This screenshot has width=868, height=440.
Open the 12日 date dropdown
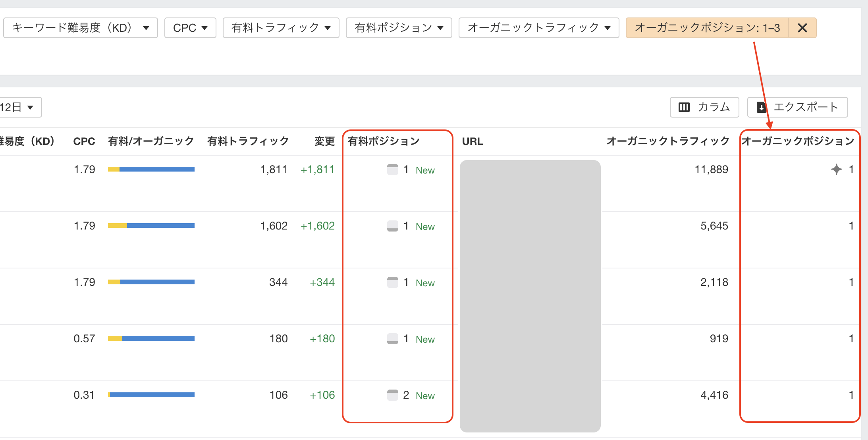[18, 107]
